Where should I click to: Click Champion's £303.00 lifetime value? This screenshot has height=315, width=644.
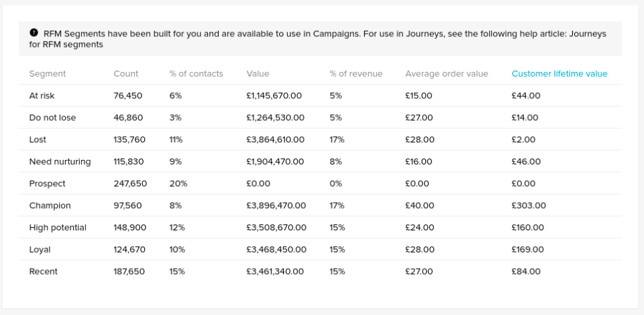click(x=529, y=206)
